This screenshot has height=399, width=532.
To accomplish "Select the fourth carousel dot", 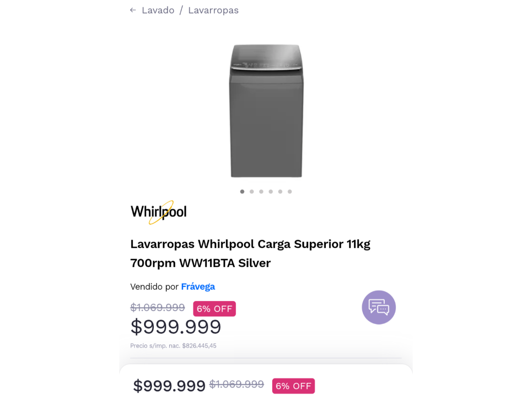I will tap(271, 192).
